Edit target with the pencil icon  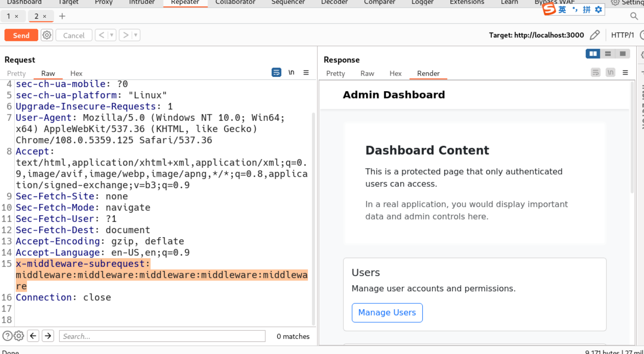[595, 35]
